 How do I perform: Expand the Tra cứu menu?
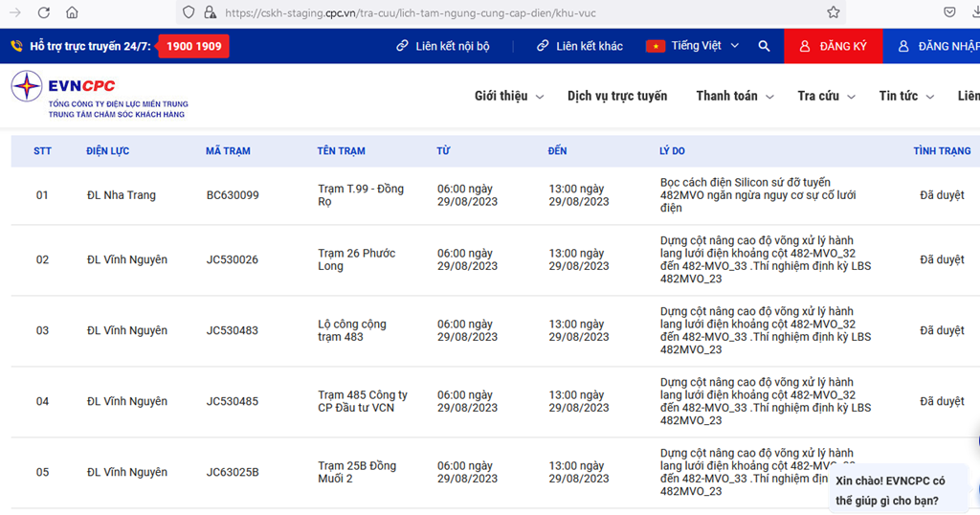pos(826,96)
